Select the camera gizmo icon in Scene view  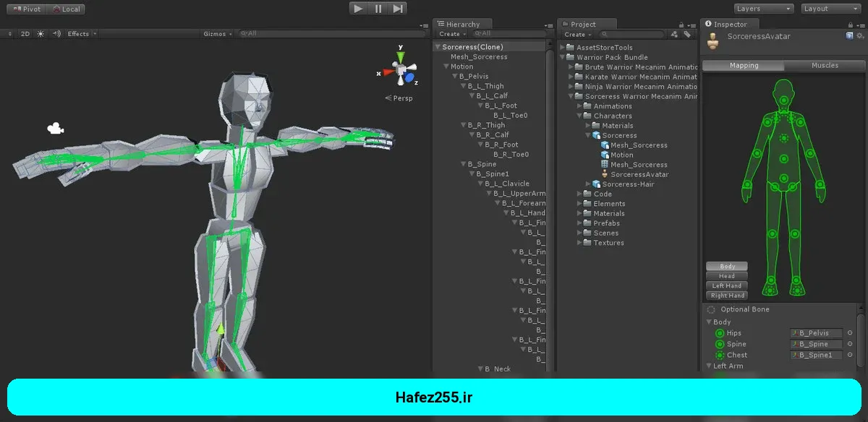coord(55,129)
